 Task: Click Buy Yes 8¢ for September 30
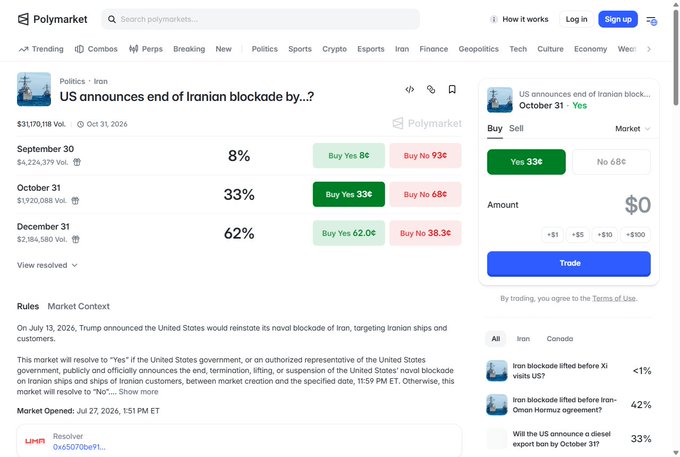(x=349, y=156)
